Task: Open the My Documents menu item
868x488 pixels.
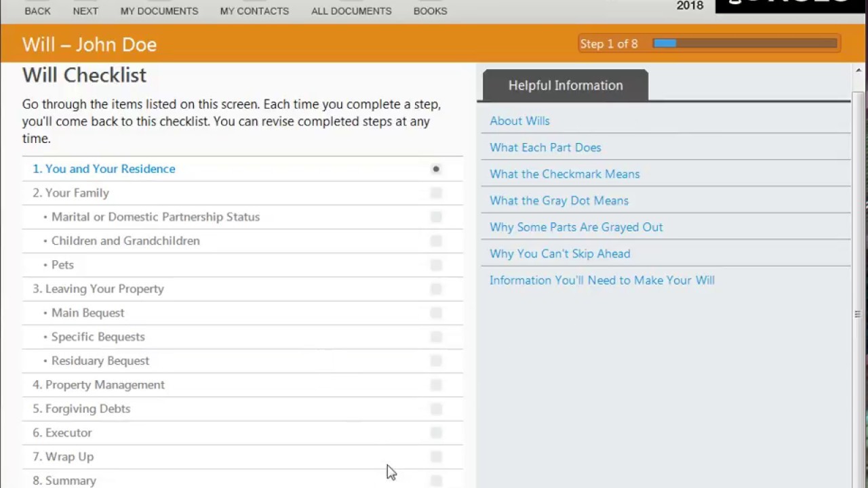Action: click(x=159, y=11)
